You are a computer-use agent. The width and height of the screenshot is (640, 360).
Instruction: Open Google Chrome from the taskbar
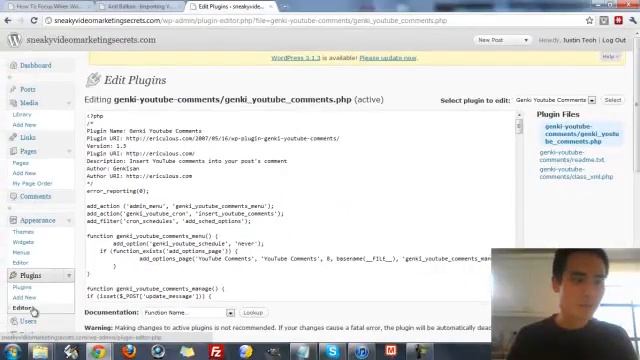(x=98, y=351)
